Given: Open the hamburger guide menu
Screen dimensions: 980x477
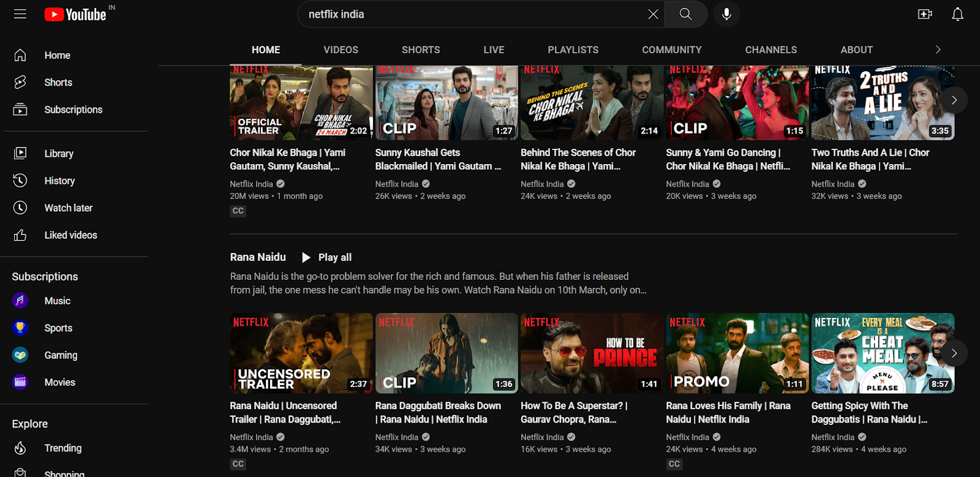Looking at the screenshot, I should pyautogui.click(x=20, y=14).
